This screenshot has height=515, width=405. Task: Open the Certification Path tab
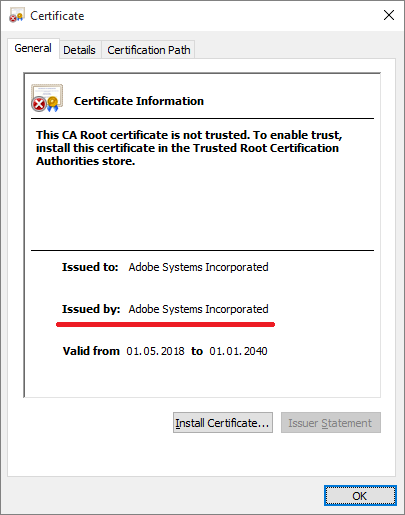tap(149, 50)
